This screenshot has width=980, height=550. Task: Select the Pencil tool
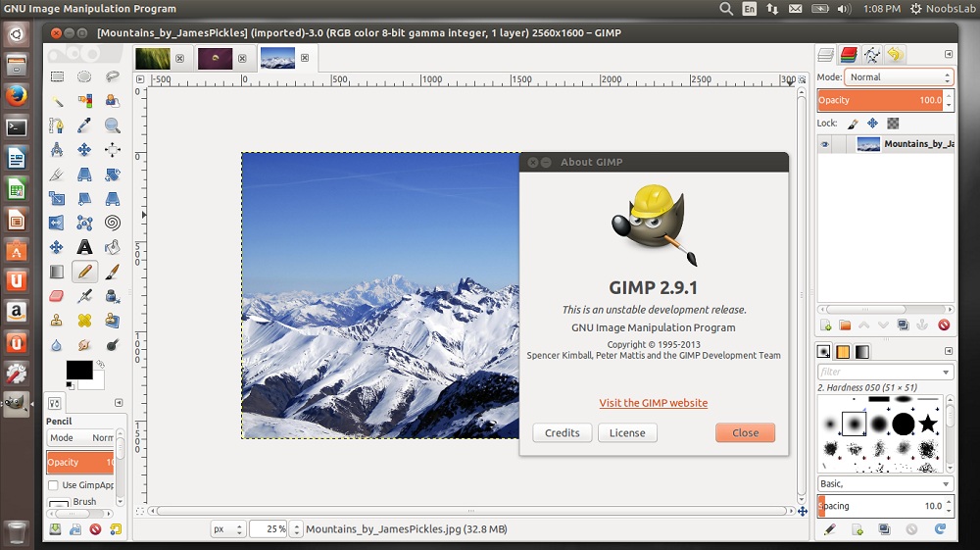(84, 272)
